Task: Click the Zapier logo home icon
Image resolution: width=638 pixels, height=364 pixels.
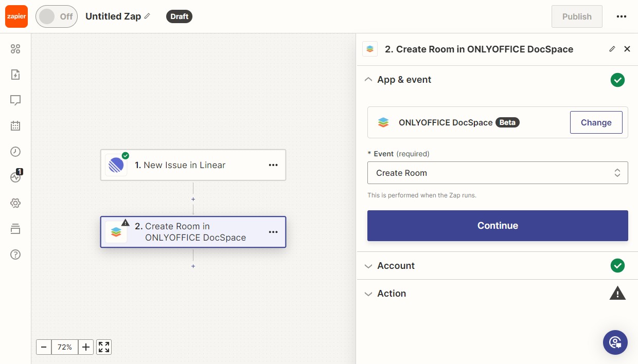Action: [x=16, y=16]
